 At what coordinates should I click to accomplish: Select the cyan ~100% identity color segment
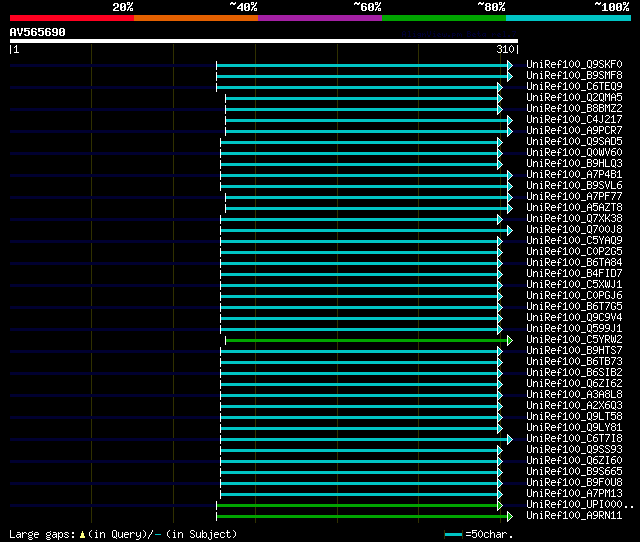568,18
